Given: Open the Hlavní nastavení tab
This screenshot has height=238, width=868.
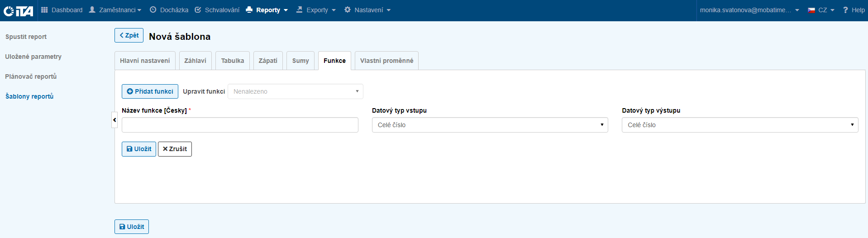Looking at the screenshot, I should pyautogui.click(x=145, y=61).
